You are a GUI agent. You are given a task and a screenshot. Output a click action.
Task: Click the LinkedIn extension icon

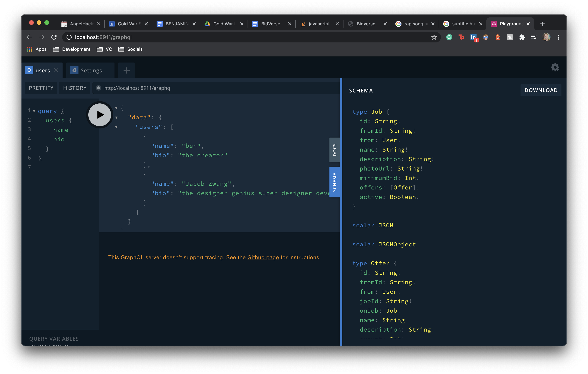pos(474,37)
